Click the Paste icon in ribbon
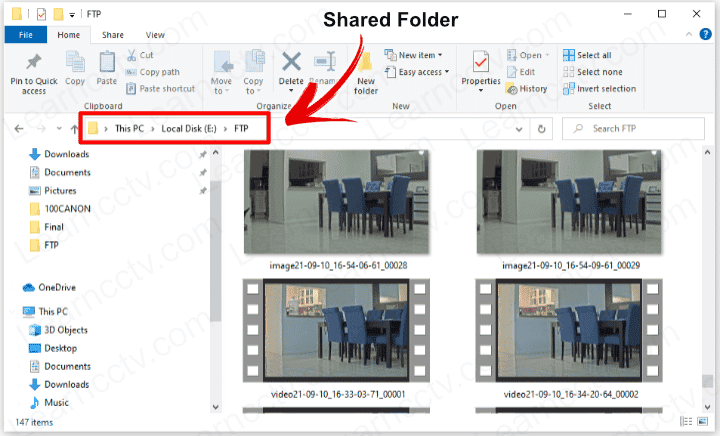 (x=107, y=63)
